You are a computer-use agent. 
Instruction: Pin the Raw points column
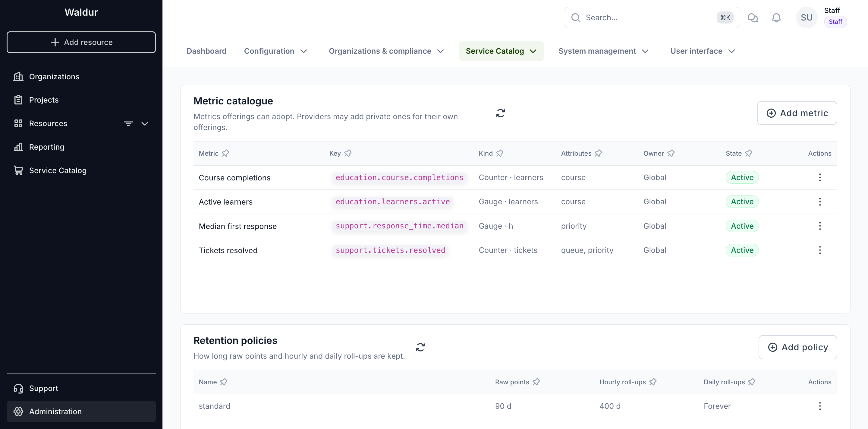536,382
